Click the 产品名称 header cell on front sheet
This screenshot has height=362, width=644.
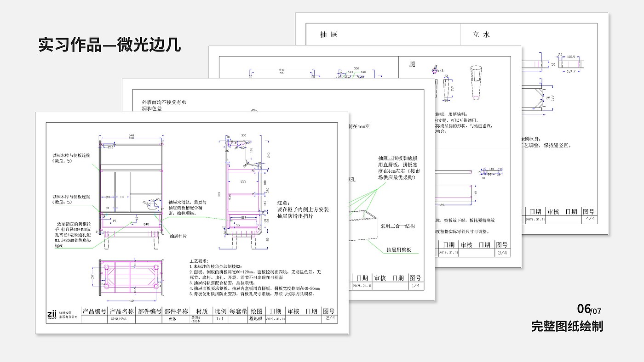click(x=122, y=311)
